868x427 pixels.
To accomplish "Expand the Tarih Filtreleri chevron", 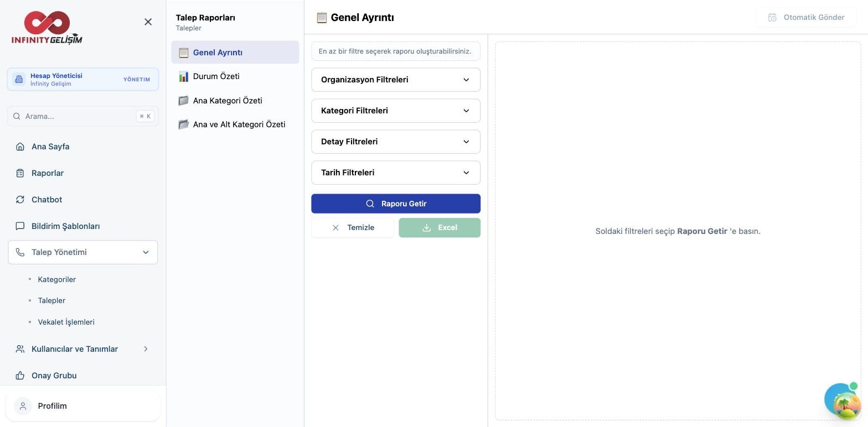I will click(x=466, y=173).
